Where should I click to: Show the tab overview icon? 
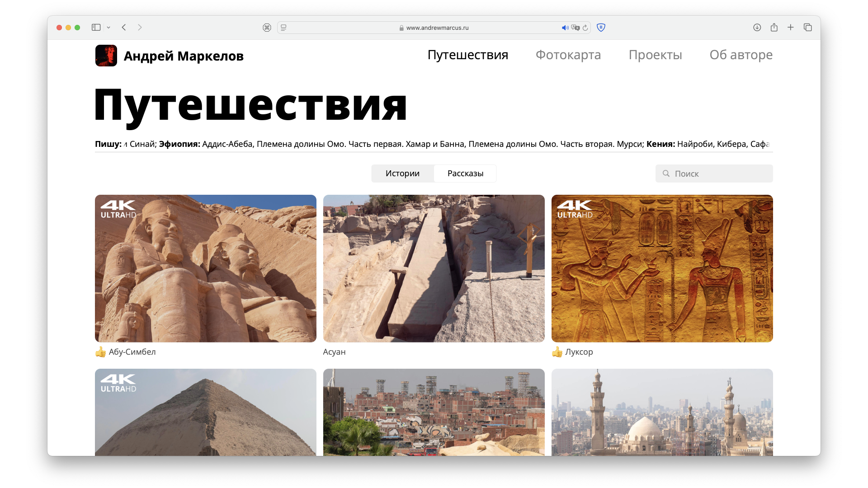pos(808,28)
